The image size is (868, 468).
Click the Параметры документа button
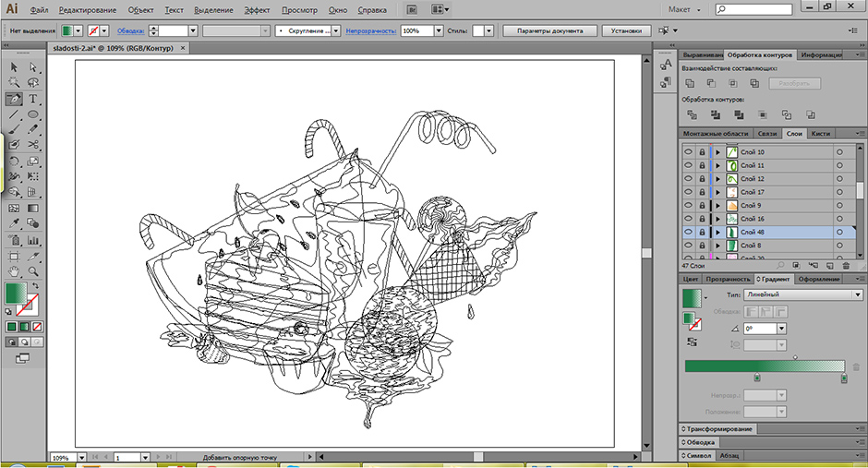[x=549, y=30]
